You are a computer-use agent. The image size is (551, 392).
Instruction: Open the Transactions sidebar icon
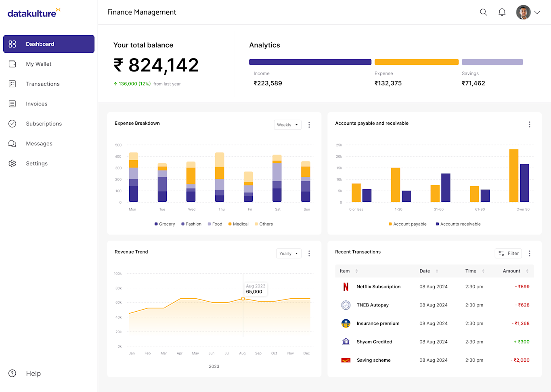point(12,84)
